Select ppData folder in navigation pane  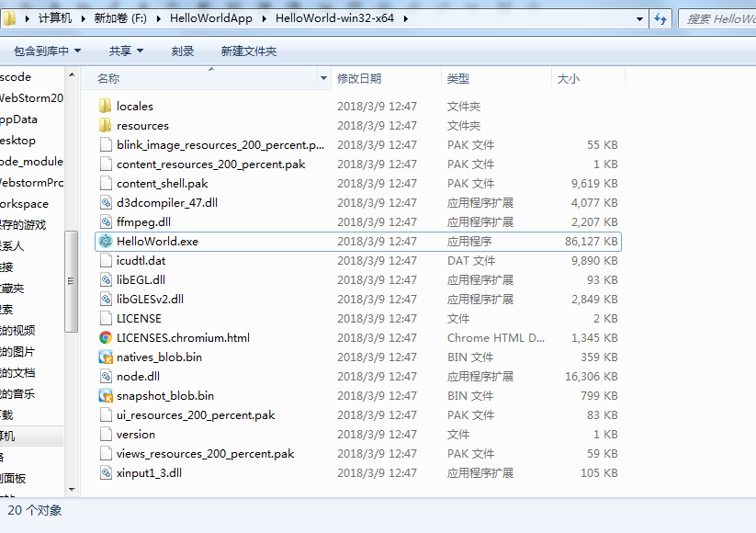point(18,119)
